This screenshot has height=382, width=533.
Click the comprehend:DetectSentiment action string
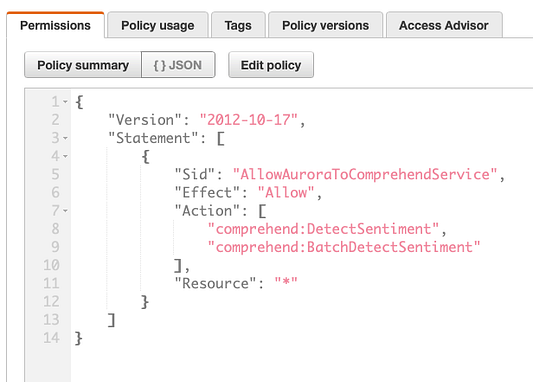point(323,229)
